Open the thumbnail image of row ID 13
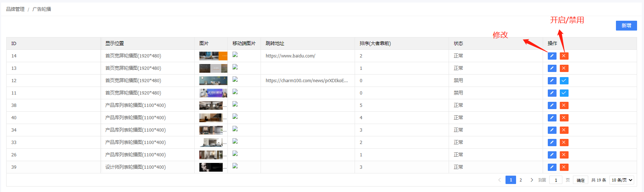 (213, 68)
